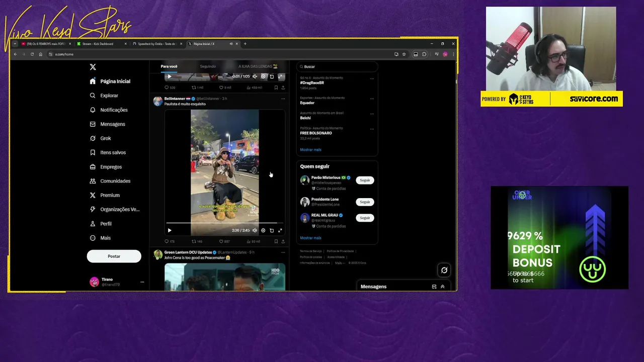Screen dimensions: 644x362
Task: Open Notificações from the sidebar
Action: pos(109,110)
